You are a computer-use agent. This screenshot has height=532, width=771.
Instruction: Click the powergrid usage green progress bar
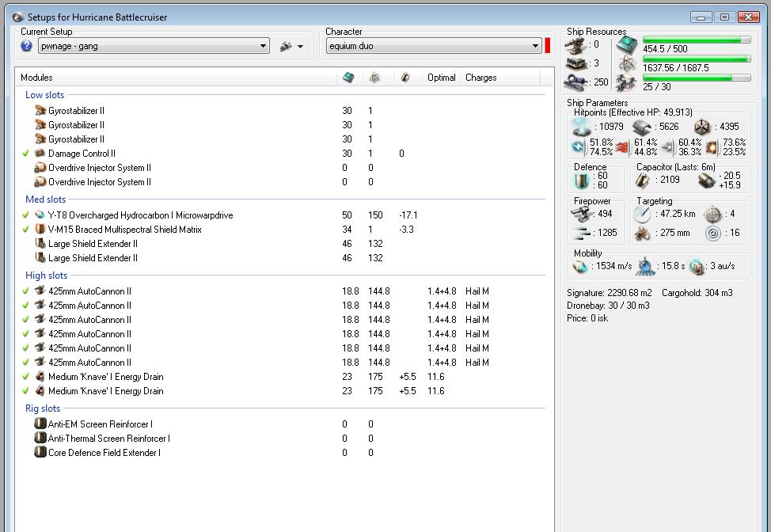[x=697, y=59]
